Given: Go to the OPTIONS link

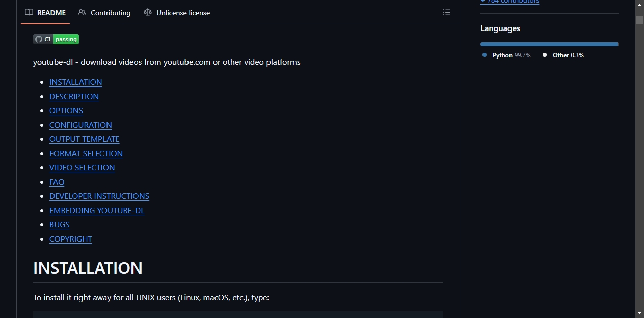Looking at the screenshot, I should pos(66,111).
